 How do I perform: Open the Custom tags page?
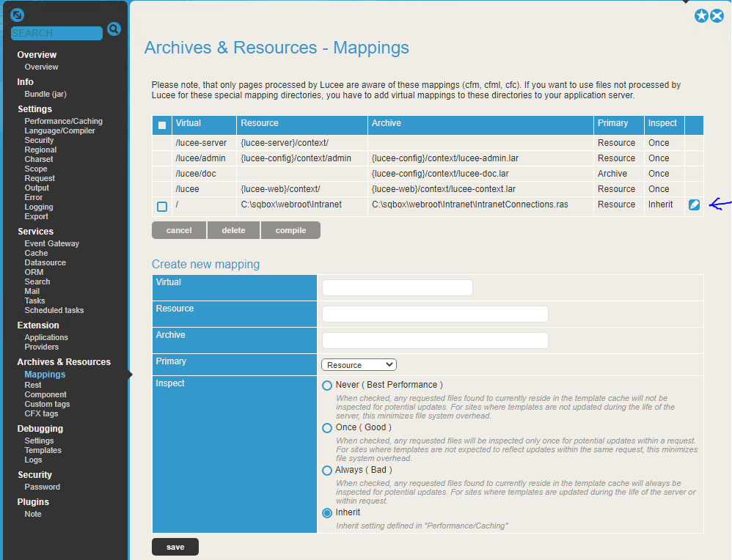pos(47,404)
